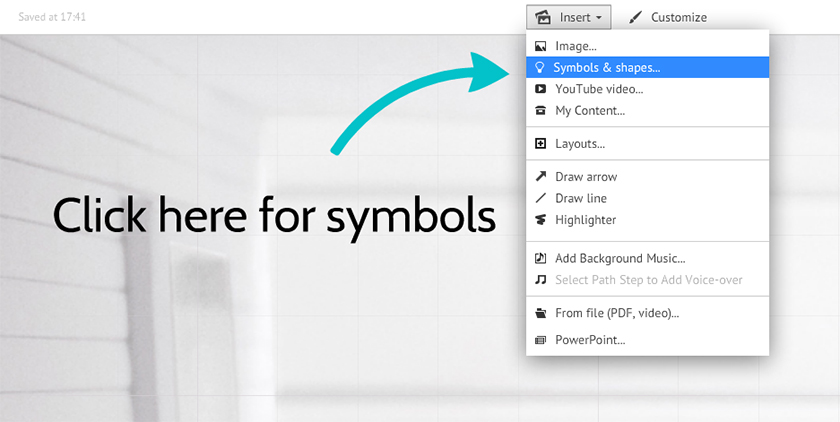The height and width of the screenshot is (422, 840).
Task: Click the picture icon beside Image...
Action: 541,47
